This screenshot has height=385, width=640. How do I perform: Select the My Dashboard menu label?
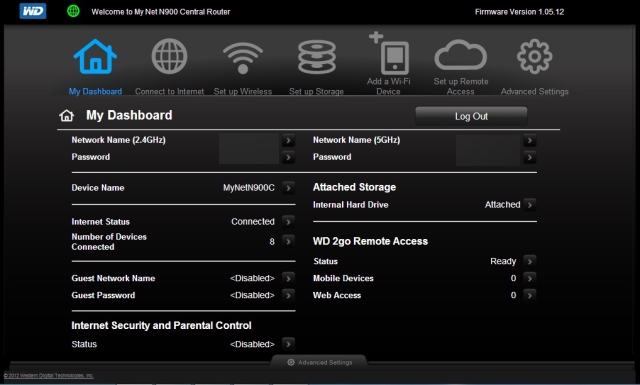pyautogui.click(x=95, y=91)
